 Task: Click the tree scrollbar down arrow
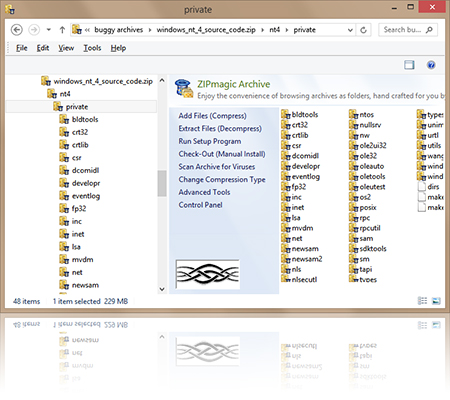[x=162, y=289]
